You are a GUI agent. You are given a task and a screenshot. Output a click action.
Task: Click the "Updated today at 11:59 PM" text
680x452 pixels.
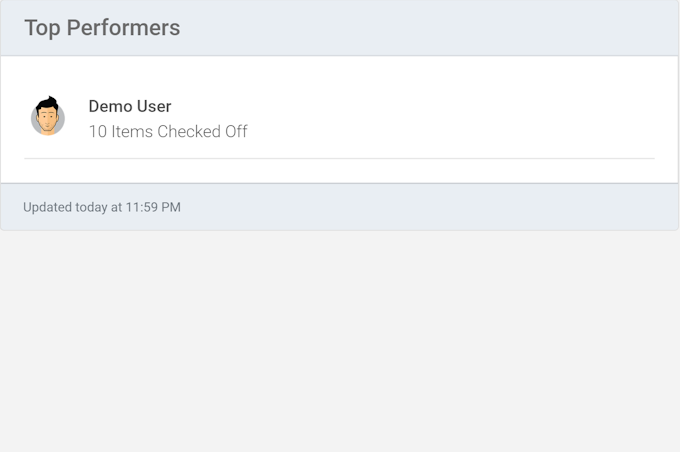click(x=102, y=207)
